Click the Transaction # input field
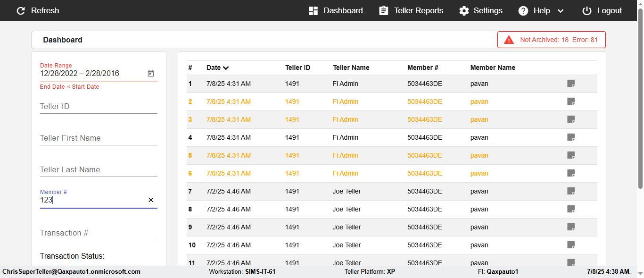Viewport: 644px width, 278px height. (99, 233)
